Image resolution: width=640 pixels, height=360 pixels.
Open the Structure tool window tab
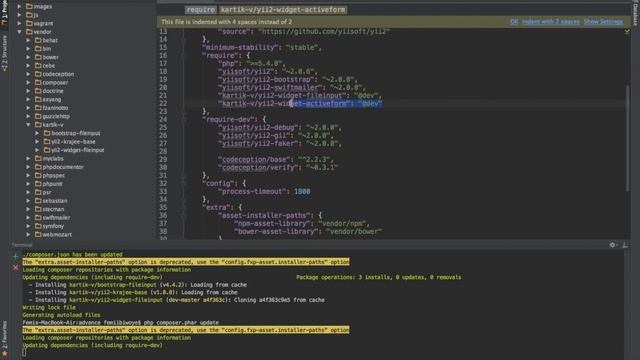[4, 53]
